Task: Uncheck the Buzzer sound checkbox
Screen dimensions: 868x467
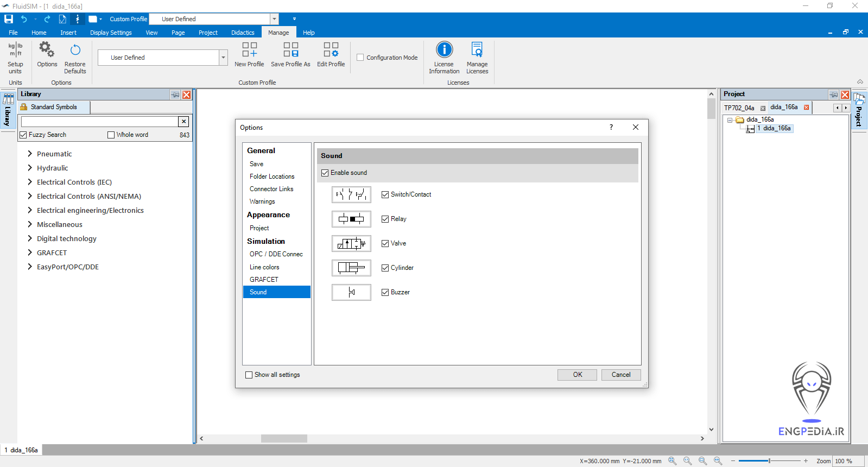Action: click(x=385, y=292)
